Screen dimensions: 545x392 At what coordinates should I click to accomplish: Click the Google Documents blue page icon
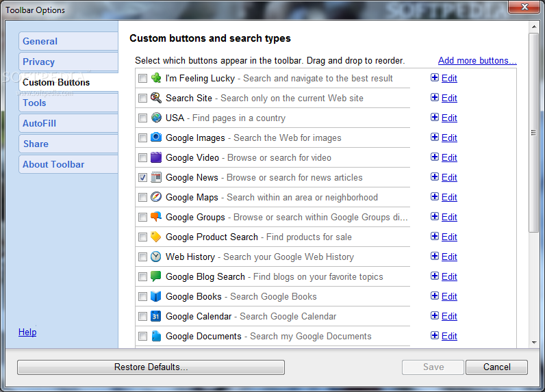coord(156,336)
